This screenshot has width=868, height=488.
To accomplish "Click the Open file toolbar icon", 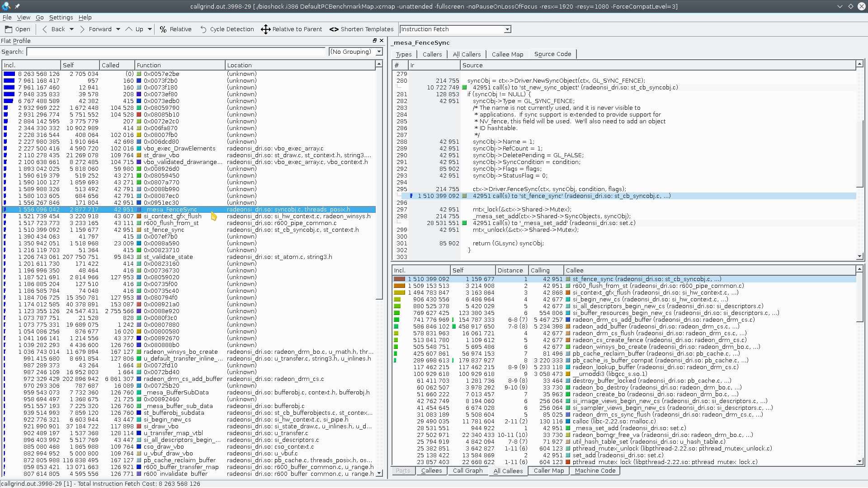I will (9, 29).
